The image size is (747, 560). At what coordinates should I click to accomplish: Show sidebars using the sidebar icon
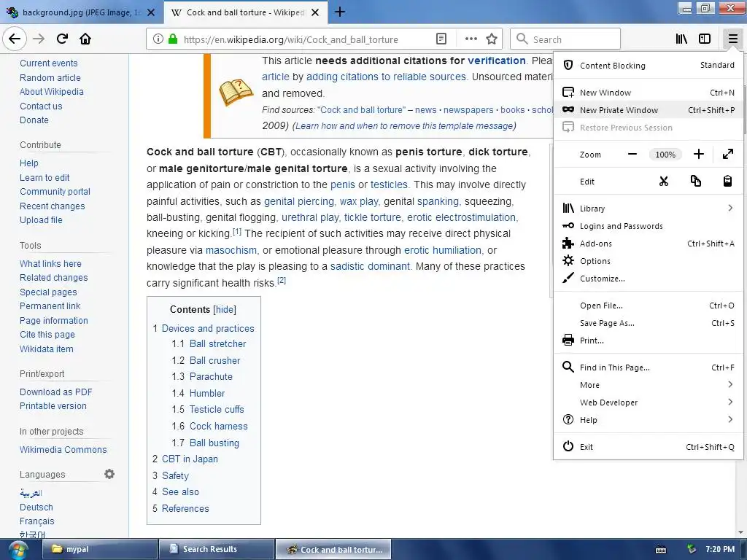[x=705, y=39]
